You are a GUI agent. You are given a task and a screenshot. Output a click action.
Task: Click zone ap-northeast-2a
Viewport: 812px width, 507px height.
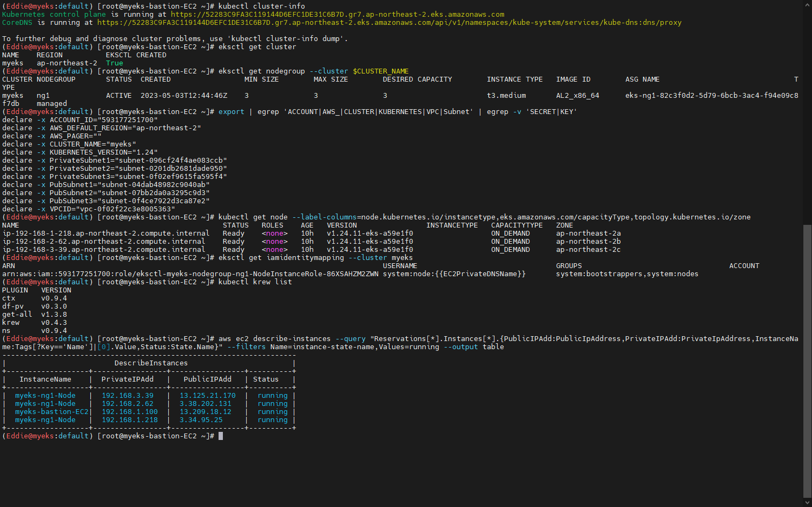[x=589, y=234]
